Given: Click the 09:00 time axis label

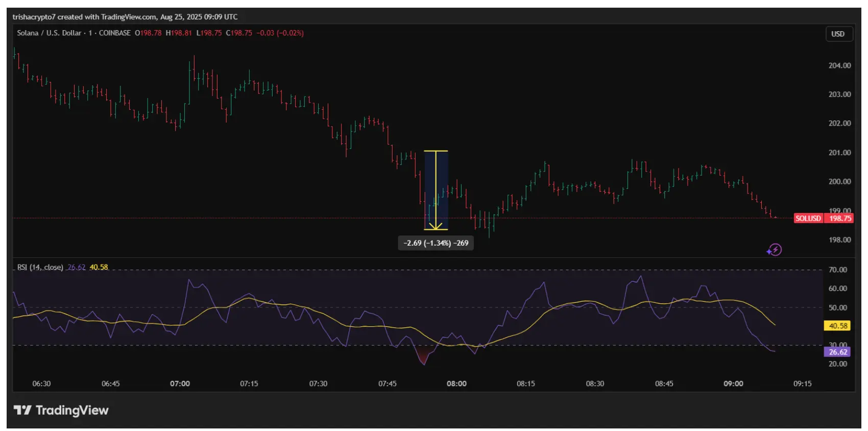Looking at the screenshot, I should (x=733, y=384).
